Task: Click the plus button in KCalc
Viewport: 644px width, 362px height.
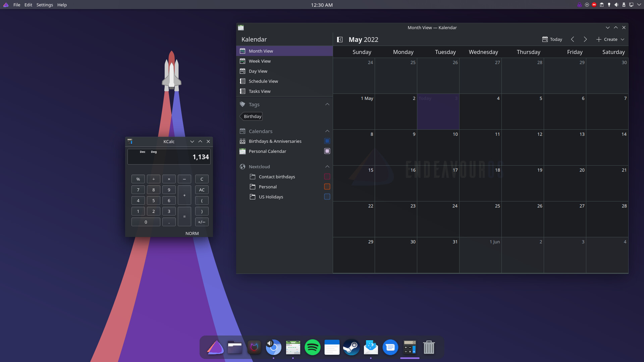Action: (x=184, y=195)
